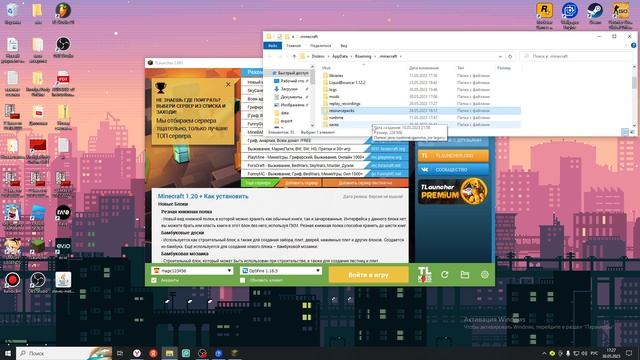This screenshot has width=640, height=360.
Task: Open the account dropdown 'mapc123456'
Action: 192,271
